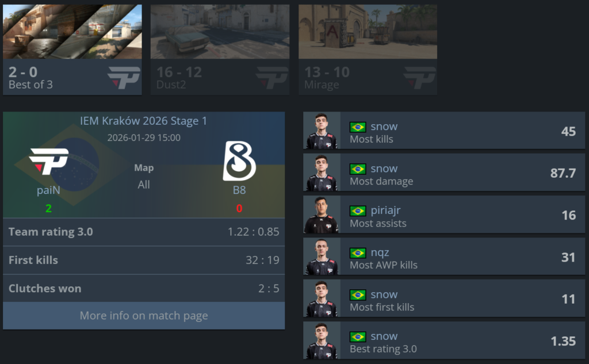The width and height of the screenshot is (589, 364).
Task: Click the paiN logo on the Dust2 card
Action: pos(272,78)
